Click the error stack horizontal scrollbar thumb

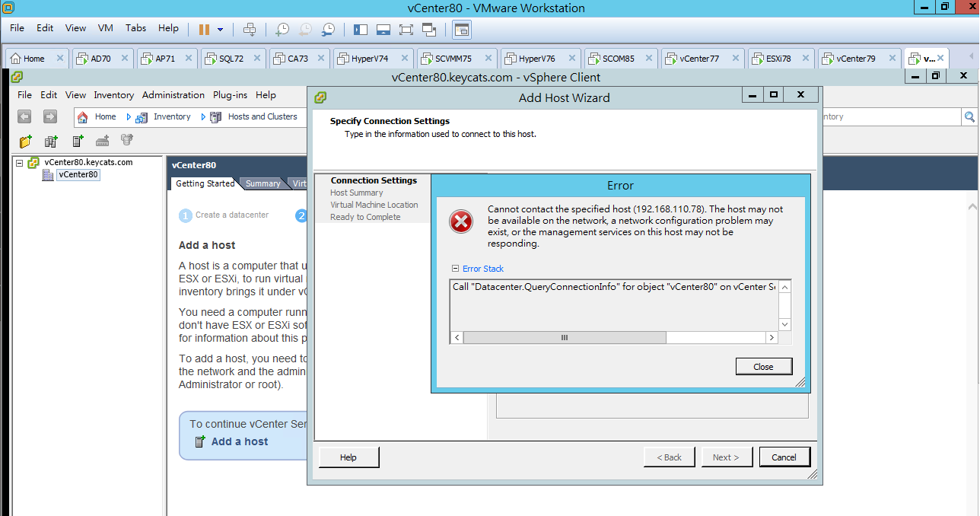pyautogui.click(x=565, y=337)
